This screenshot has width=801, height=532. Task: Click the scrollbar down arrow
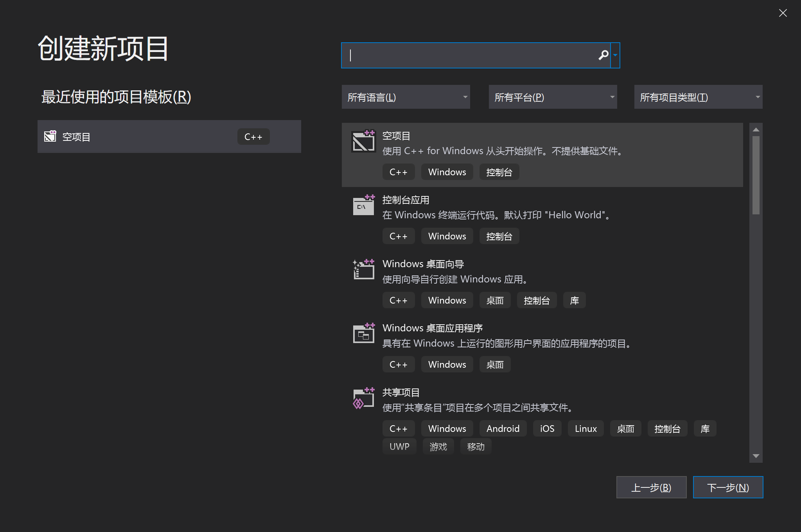coord(756,456)
